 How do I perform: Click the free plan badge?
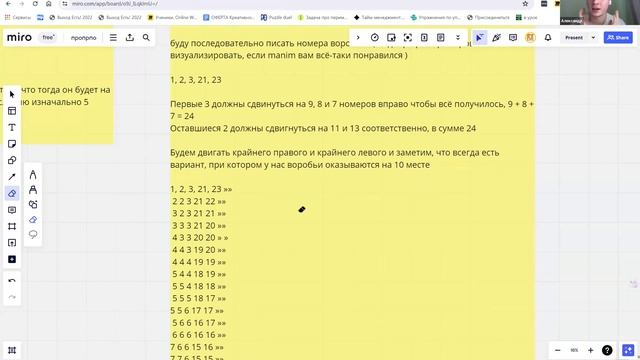point(48,38)
